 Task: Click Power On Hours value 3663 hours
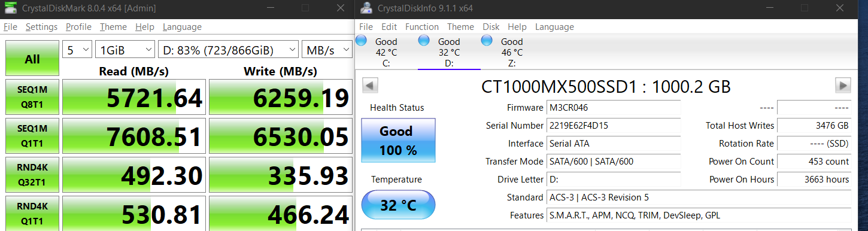click(814, 180)
